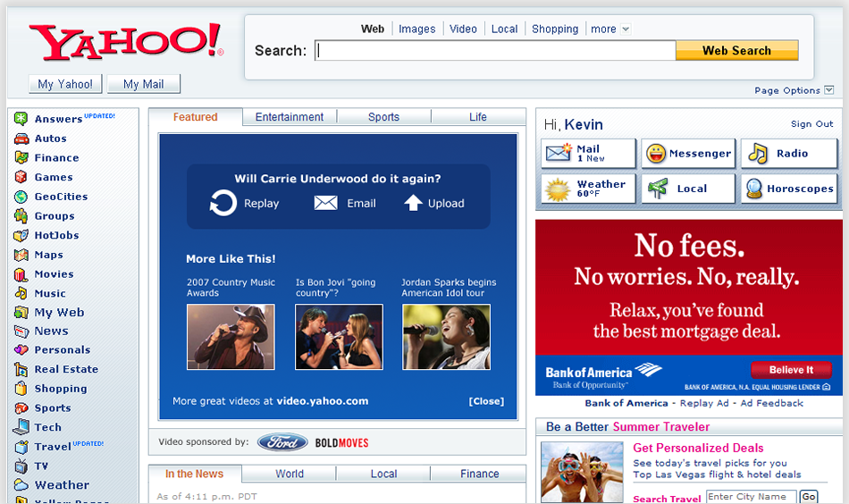Click the Finance chart icon
This screenshot has height=504, width=849.
[x=21, y=157]
